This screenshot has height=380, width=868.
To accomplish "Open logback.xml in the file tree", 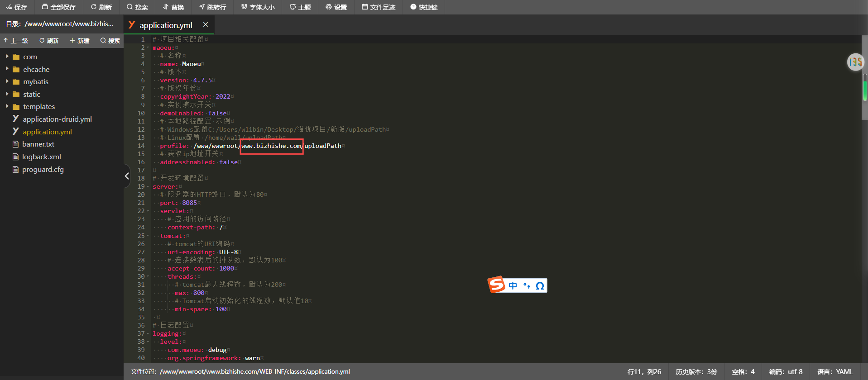I will (x=41, y=157).
